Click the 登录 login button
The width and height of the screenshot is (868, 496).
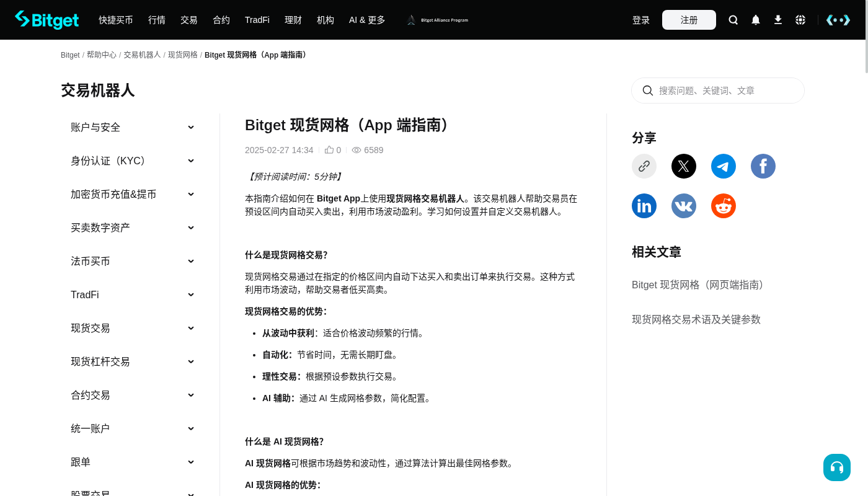641,20
